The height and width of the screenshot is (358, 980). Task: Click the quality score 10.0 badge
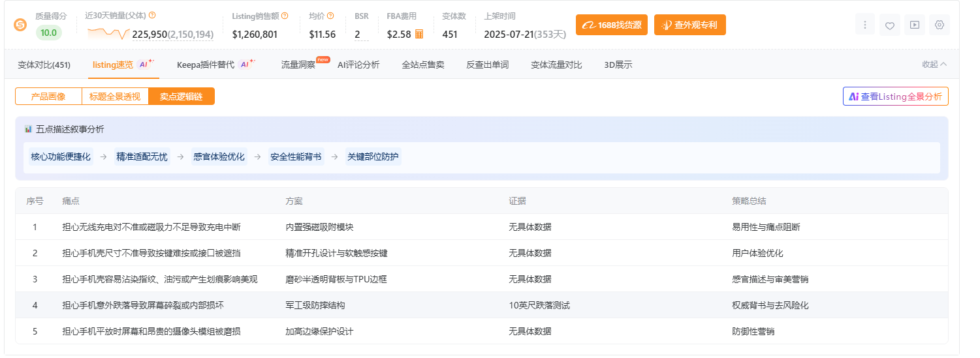point(49,33)
